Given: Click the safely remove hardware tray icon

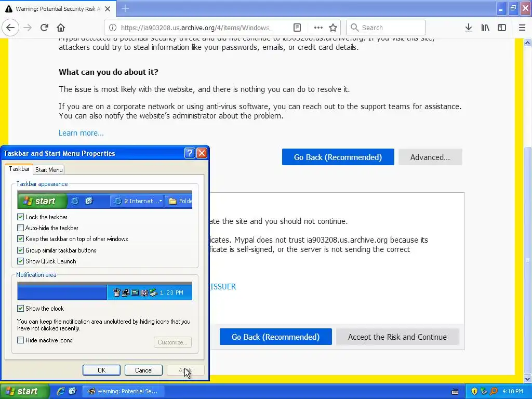Looking at the screenshot, I should [x=484, y=391].
